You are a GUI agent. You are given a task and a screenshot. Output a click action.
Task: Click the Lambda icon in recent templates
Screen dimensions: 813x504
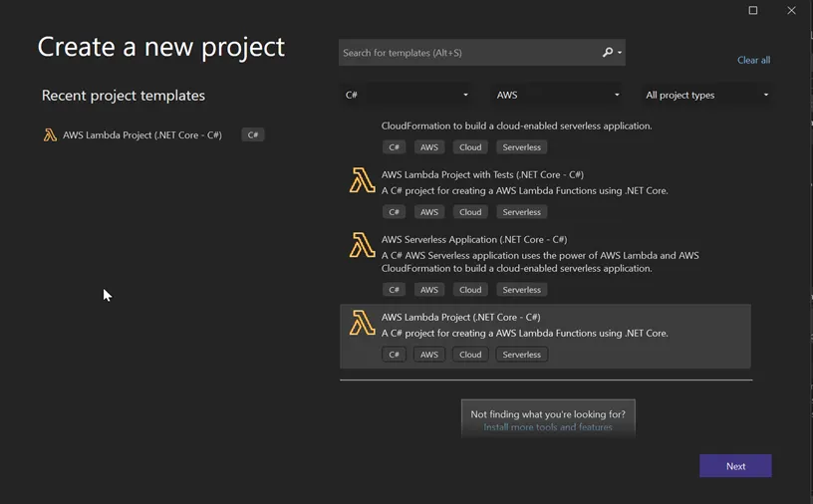pos(50,134)
